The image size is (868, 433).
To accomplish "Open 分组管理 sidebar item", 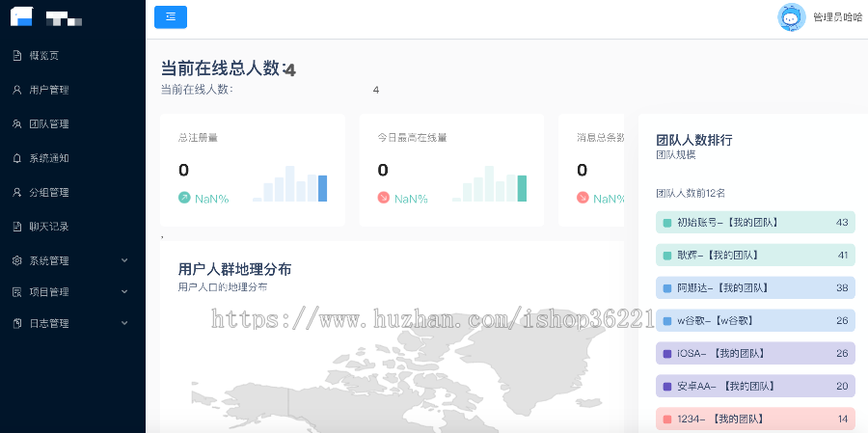I will click(x=49, y=193).
